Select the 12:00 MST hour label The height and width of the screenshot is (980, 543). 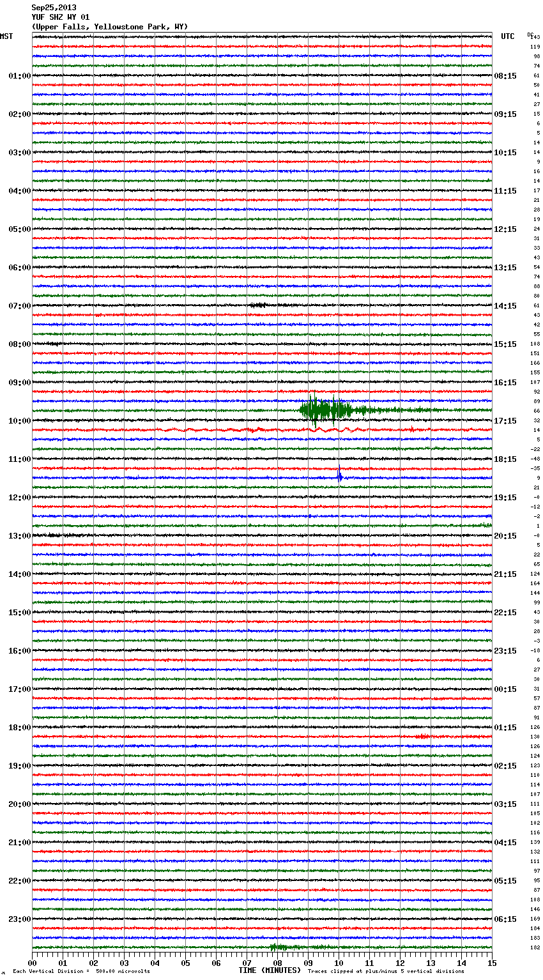[x=20, y=498]
